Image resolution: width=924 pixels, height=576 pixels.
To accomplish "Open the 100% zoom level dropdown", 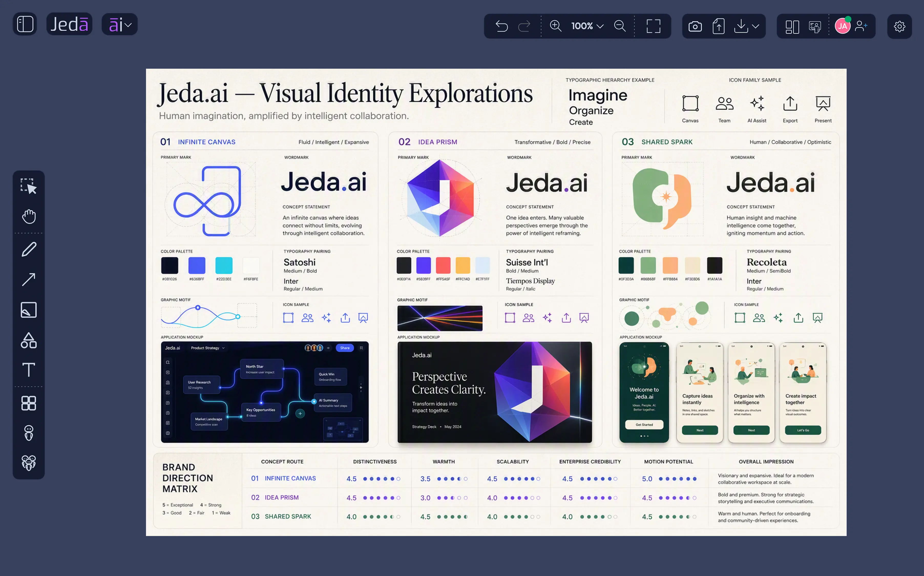I will [x=587, y=26].
